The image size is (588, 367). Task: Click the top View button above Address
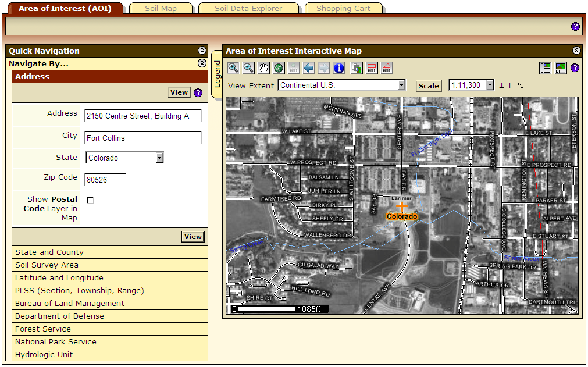tap(179, 92)
